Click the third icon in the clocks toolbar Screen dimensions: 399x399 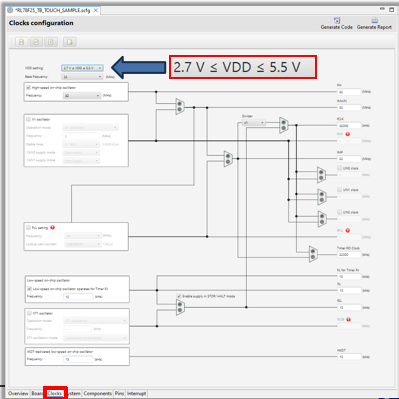coord(51,42)
